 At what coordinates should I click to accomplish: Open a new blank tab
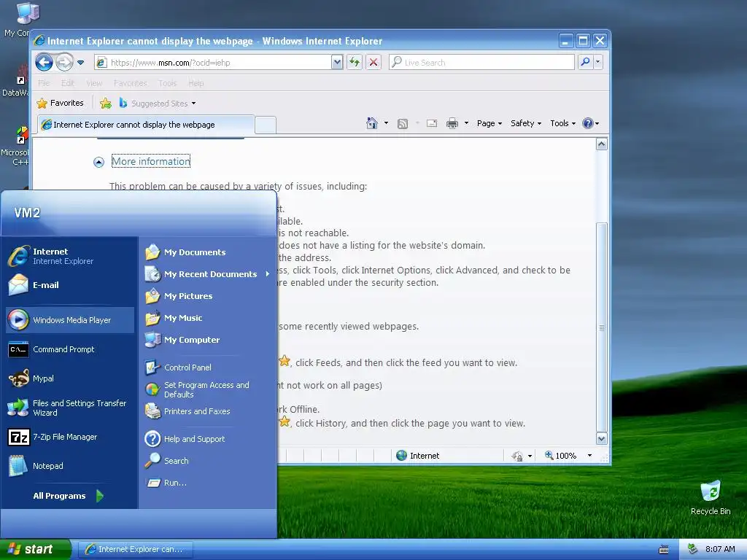click(266, 125)
